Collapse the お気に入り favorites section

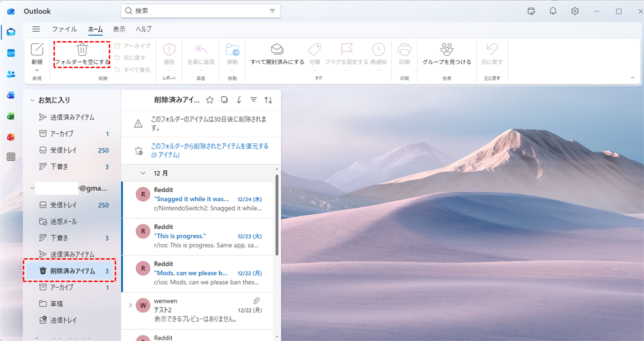tap(33, 100)
